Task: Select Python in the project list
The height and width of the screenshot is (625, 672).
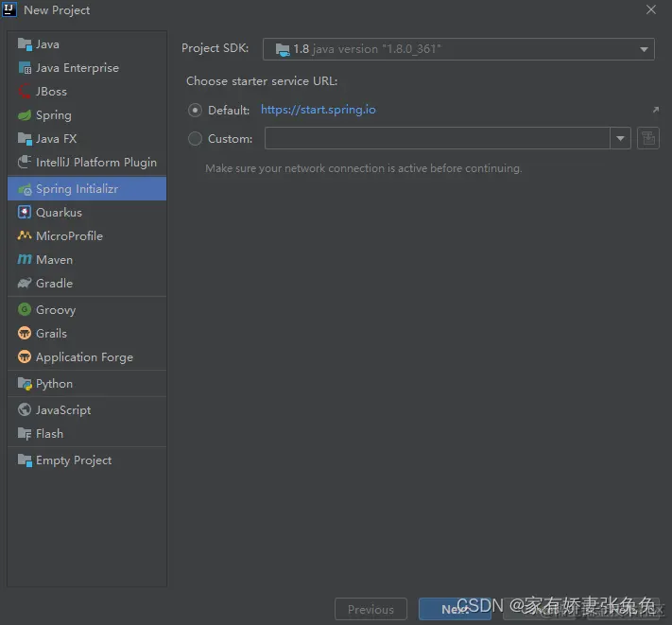Action: point(87,384)
